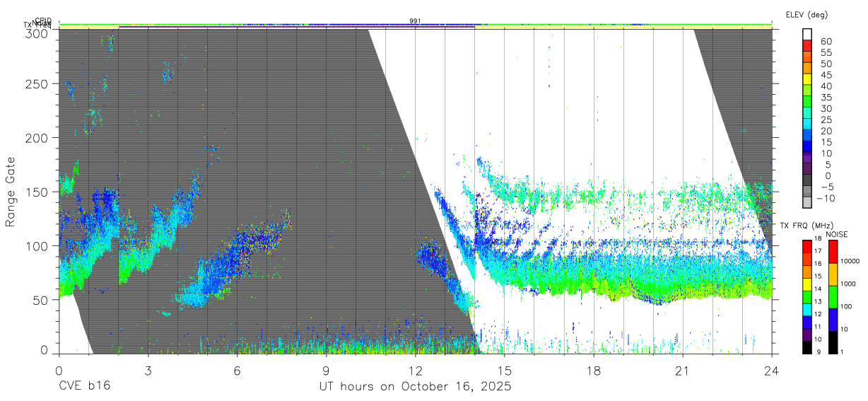
Task: Click 'UT hours on October 16, 2025' axis title
Action: 416,387
